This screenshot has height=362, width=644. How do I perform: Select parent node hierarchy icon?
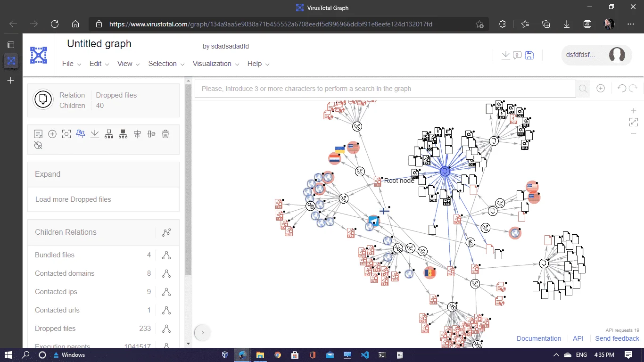123,134
